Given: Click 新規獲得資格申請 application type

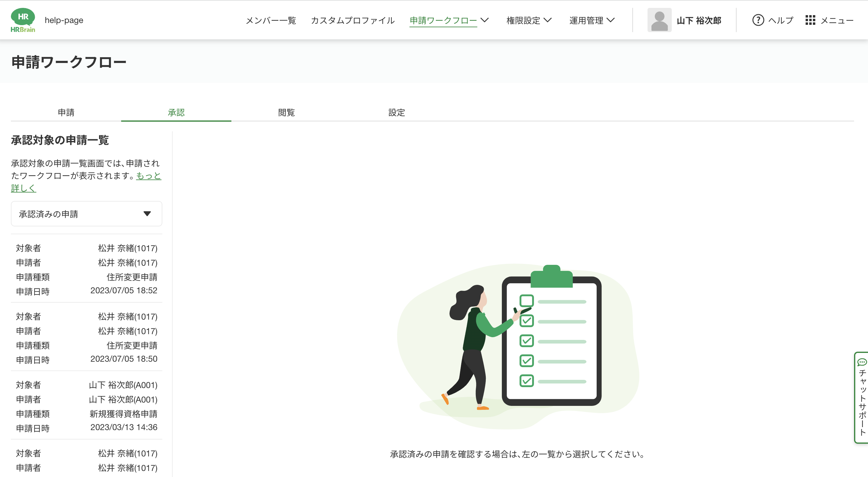Looking at the screenshot, I should pos(123,414).
